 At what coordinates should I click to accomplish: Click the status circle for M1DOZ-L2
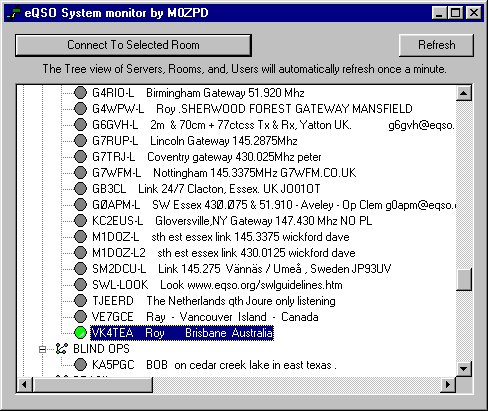(80, 252)
